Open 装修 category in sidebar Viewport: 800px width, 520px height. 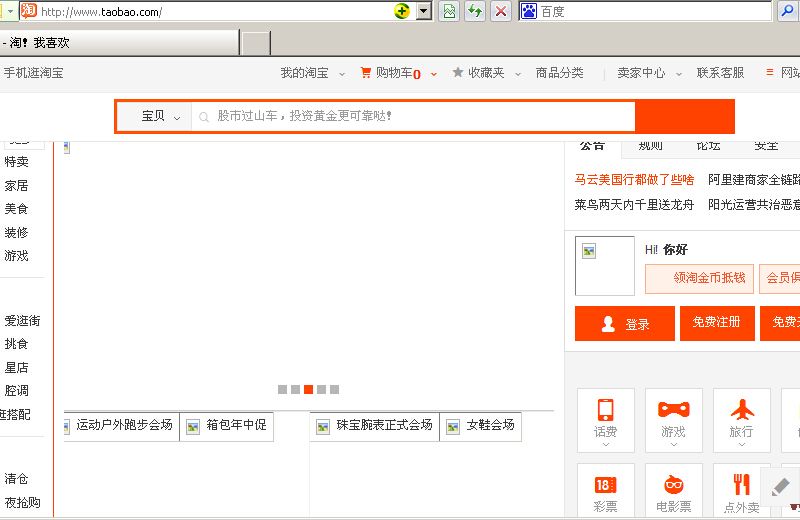[x=16, y=233]
